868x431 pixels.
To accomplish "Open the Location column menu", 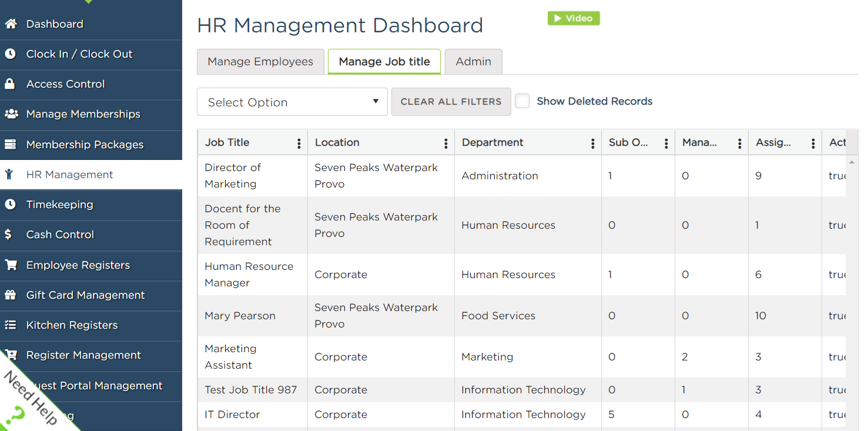I will click(445, 143).
